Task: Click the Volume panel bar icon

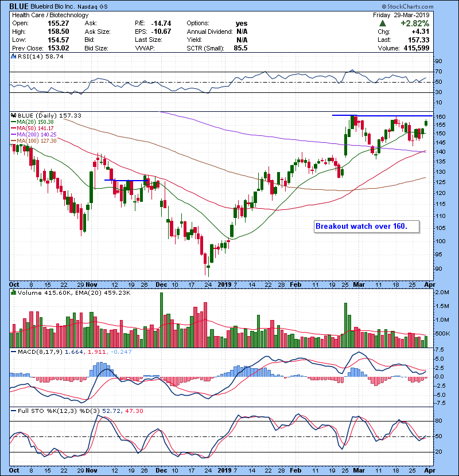Action: click(x=13, y=292)
